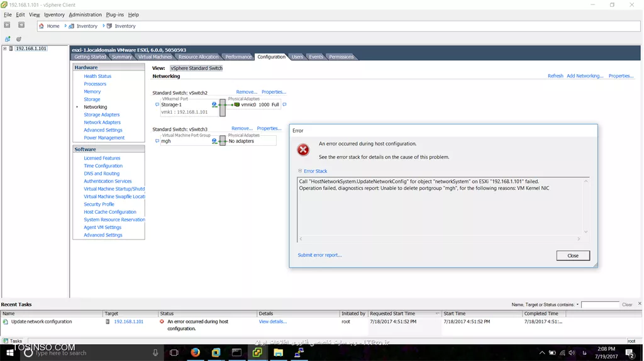Click the host server icon in inventory tree
This screenshot has width=644, height=361.
(x=11, y=48)
